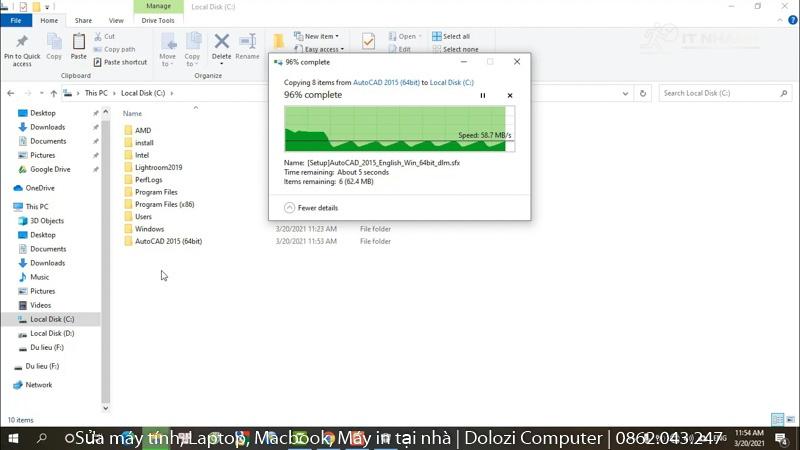Image resolution: width=800 pixels, height=450 pixels.
Task: Open the taskbar search icon
Action: [41, 438]
